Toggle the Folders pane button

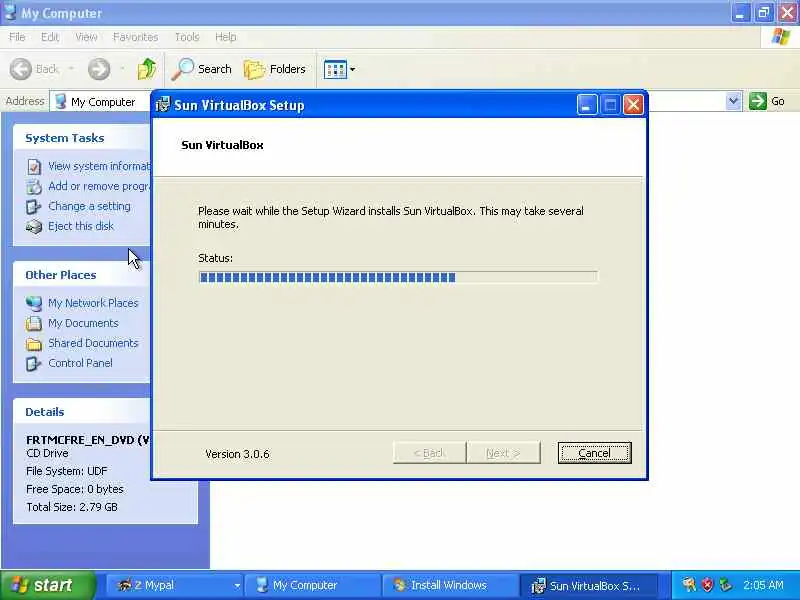point(274,69)
